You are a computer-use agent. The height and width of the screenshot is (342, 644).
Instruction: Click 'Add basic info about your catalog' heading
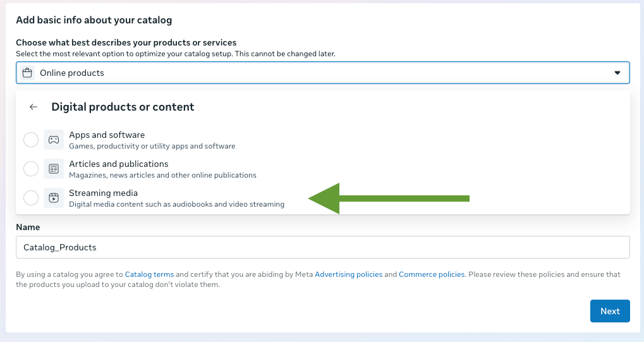[94, 20]
